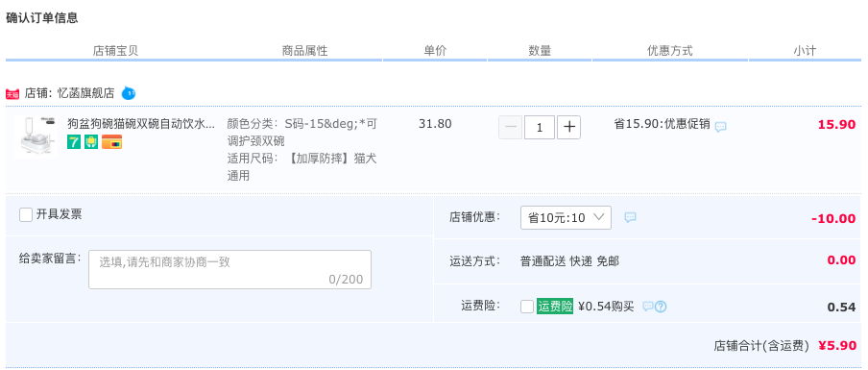This screenshot has height=370, width=868.
Task: Click the comment bubble next to 优惠促销
Action: [x=720, y=126]
